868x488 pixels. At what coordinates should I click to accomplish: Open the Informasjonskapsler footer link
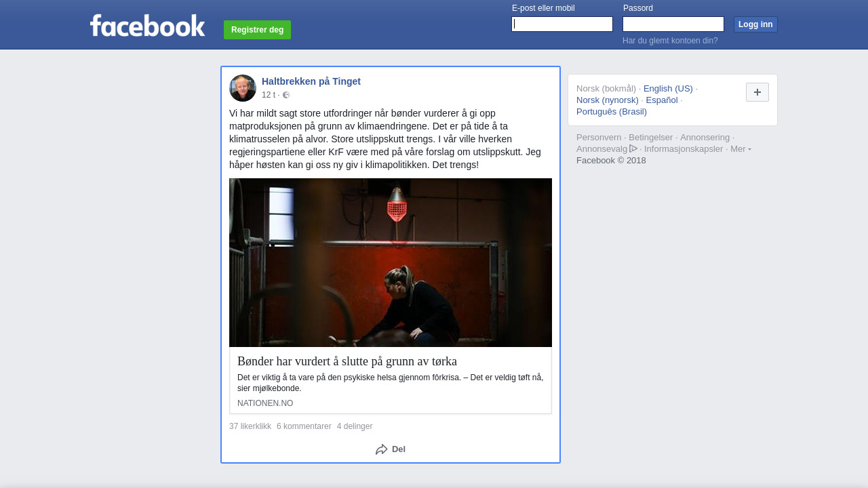[684, 149]
